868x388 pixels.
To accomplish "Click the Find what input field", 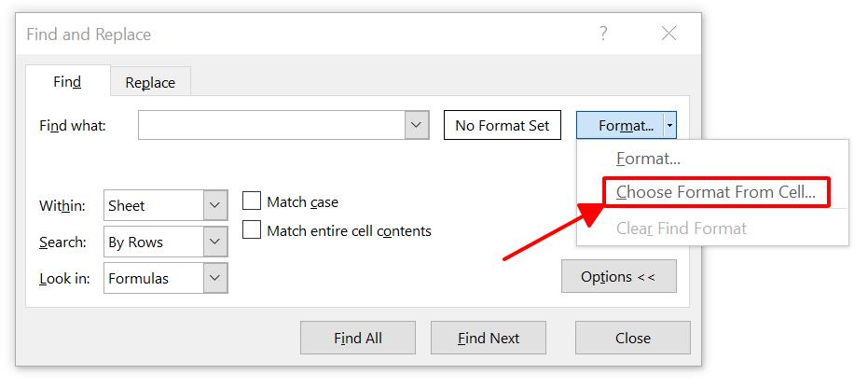I will point(271,125).
